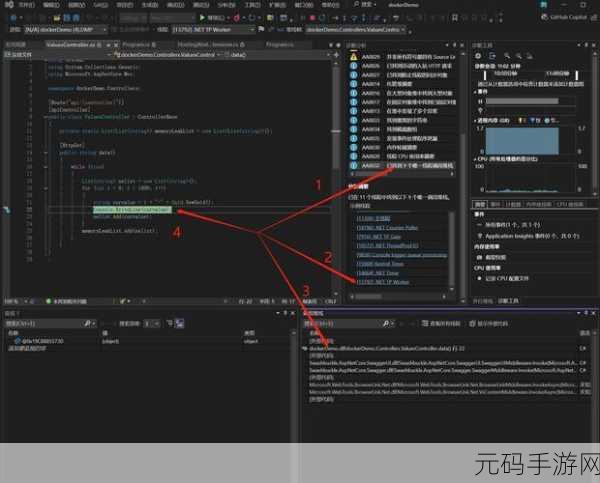Screen dimensions: 600x483
Task: Open the [11300] main thread link
Action: (373, 219)
